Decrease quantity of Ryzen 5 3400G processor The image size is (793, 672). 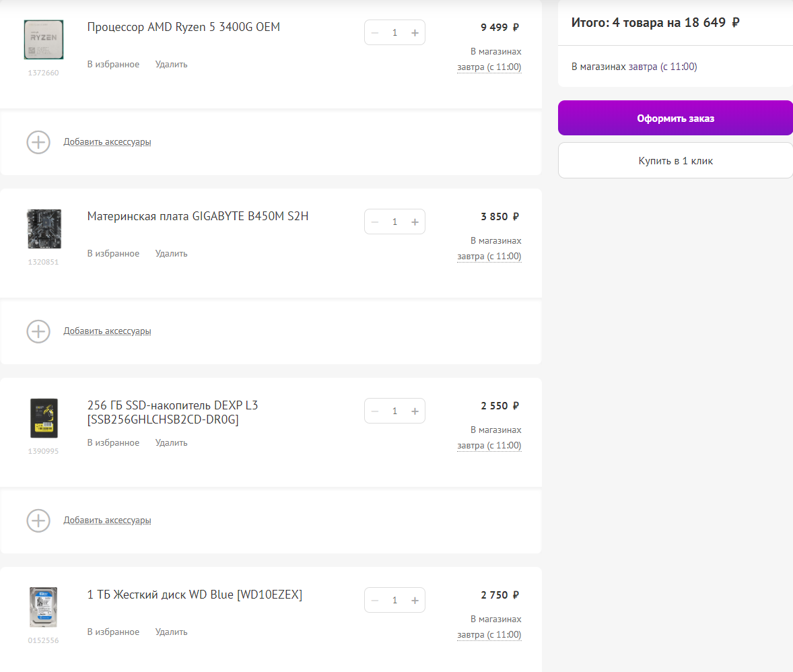pyautogui.click(x=375, y=32)
